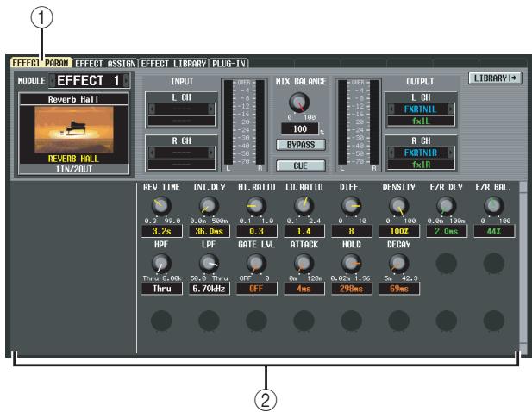Click the E/R BAL. value 44%

point(494,231)
